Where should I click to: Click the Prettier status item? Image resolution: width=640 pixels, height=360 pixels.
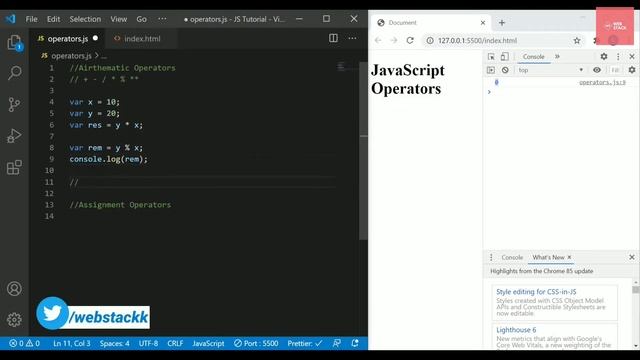pos(304,343)
